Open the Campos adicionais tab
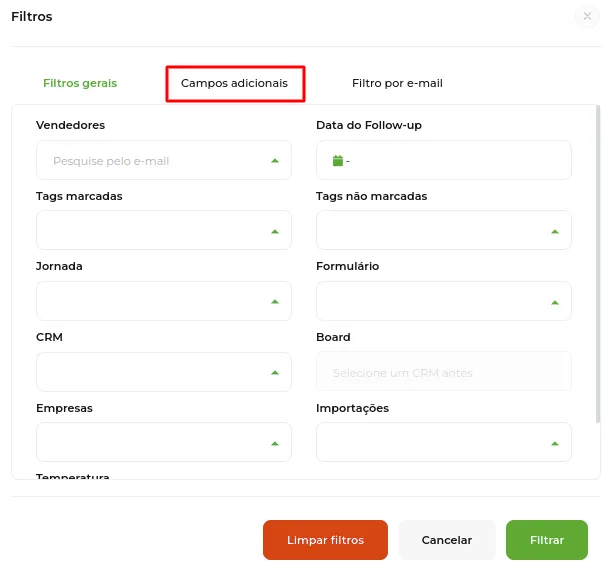 coord(235,84)
